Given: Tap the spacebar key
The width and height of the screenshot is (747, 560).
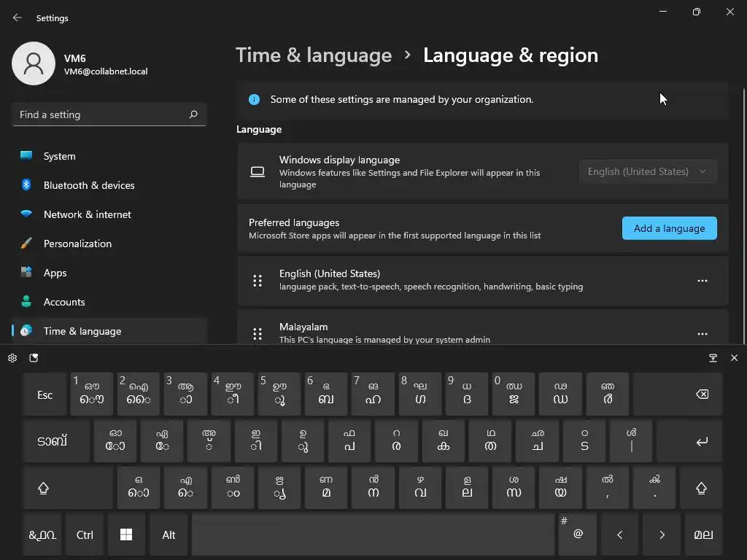Looking at the screenshot, I should tap(373, 534).
